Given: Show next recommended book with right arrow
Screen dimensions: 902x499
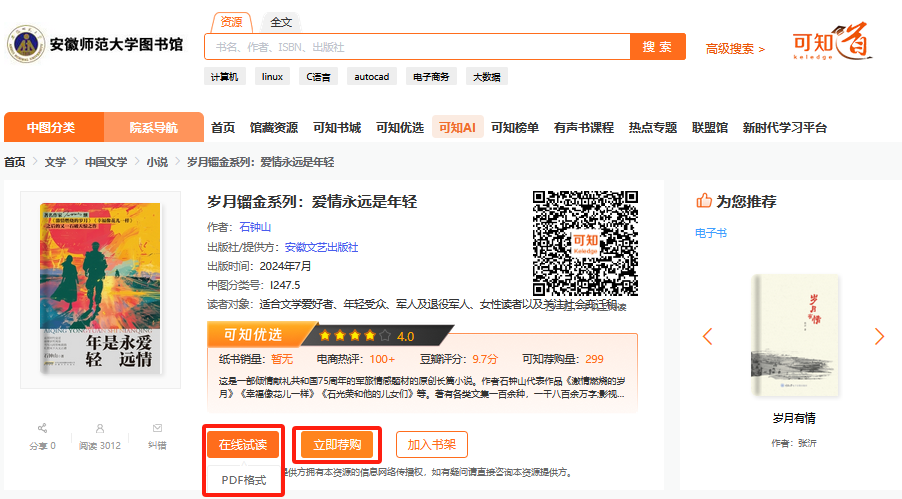Looking at the screenshot, I should click(879, 337).
